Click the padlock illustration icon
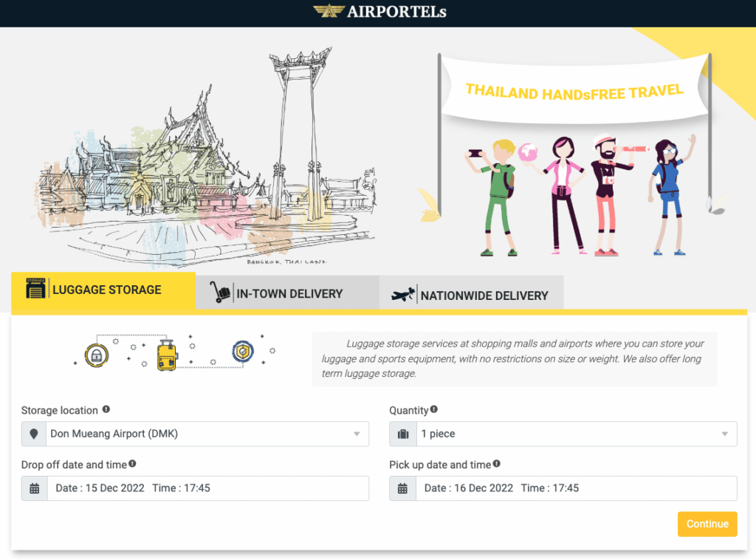 click(97, 356)
